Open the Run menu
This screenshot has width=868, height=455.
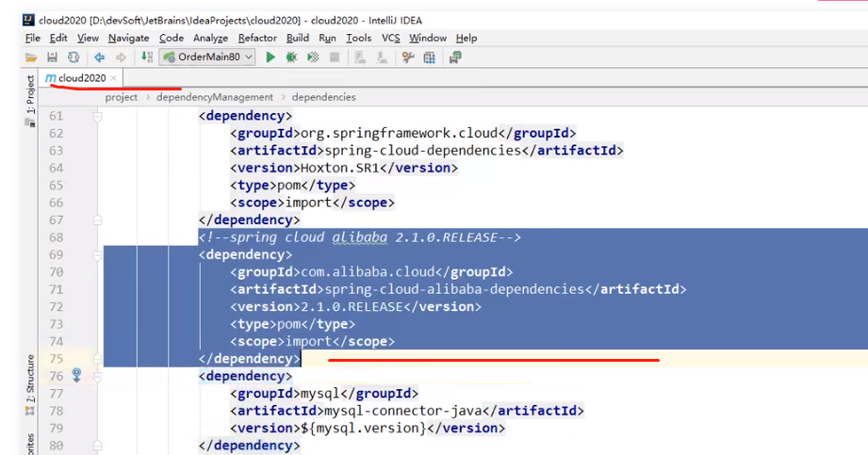point(327,38)
